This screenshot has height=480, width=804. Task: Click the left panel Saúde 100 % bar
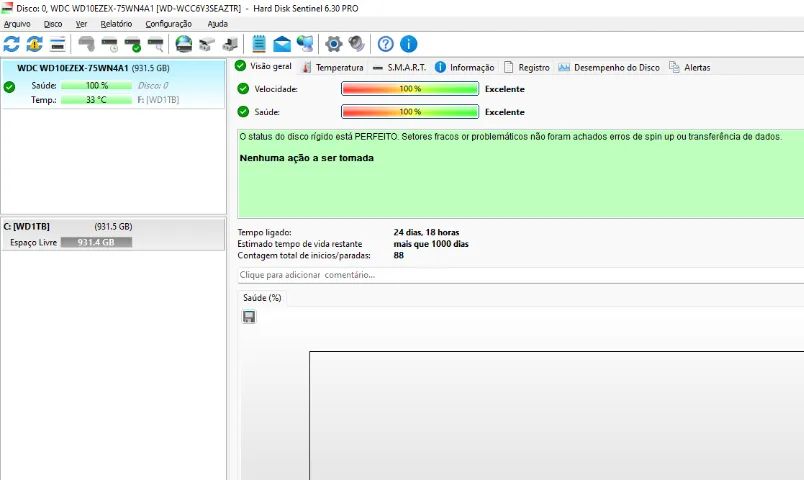(96, 86)
